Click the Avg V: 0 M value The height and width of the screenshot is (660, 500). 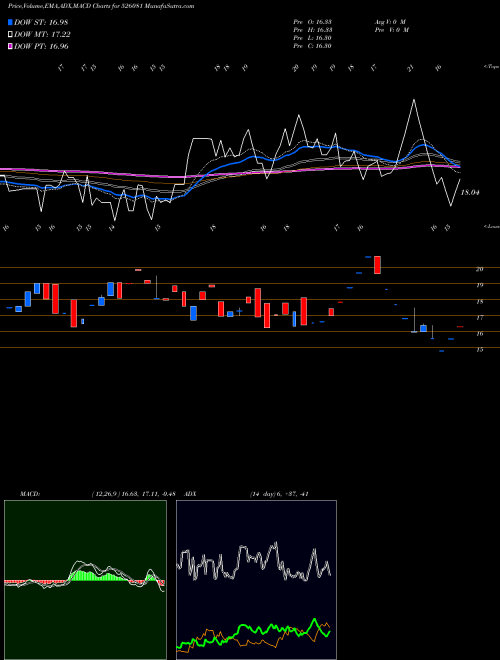pyautogui.click(x=390, y=22)
